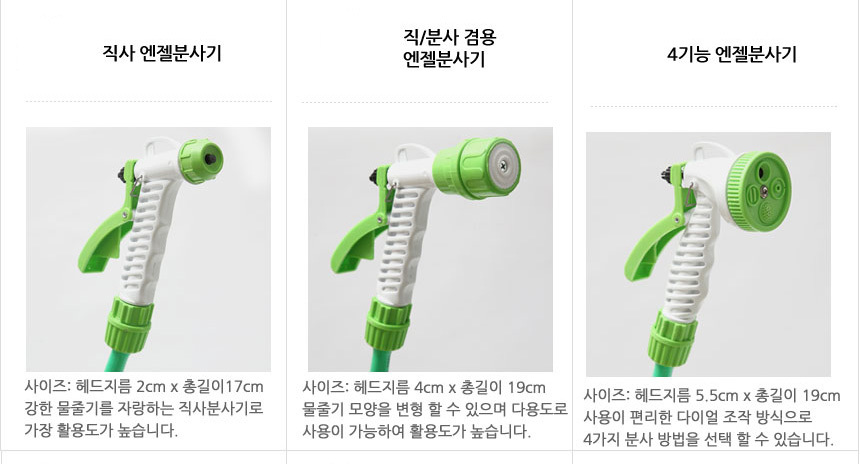Click the metal screw head on middle sprayer
The height and width of the screenshot is (464, 860).
[x=503, y=162]
